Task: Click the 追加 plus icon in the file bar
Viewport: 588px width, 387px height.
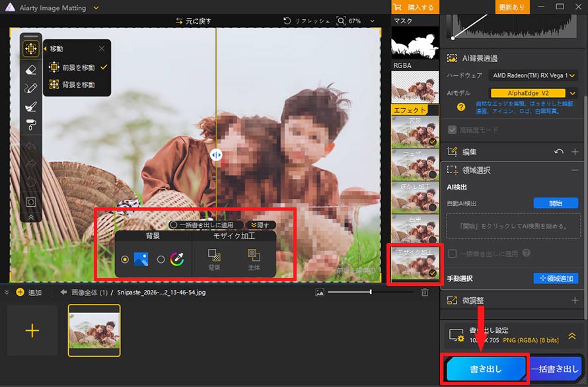Action: (20, 292)
